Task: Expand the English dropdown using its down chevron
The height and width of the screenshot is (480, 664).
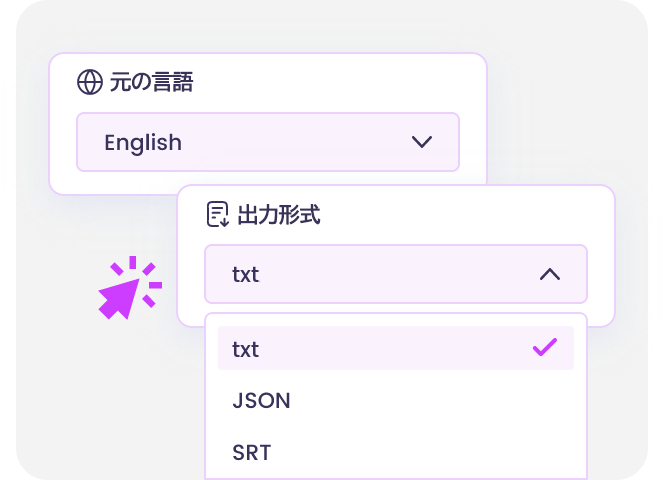Action: tap(422, 142)
